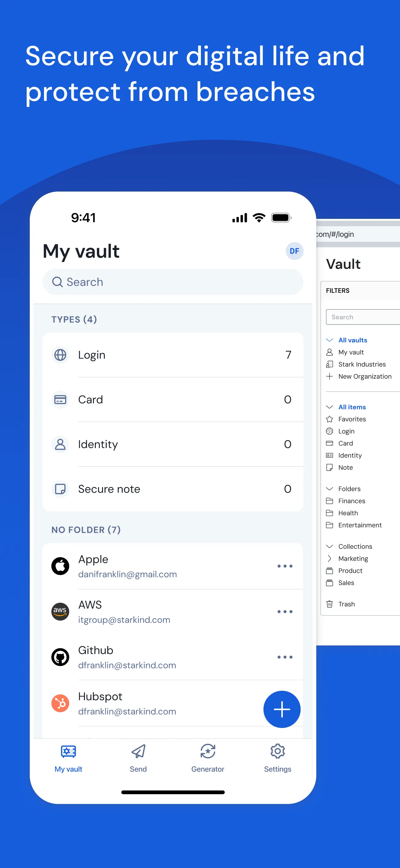Switch to the My vault tab
This screenshot has height=868, width=400.
[68, 758]
